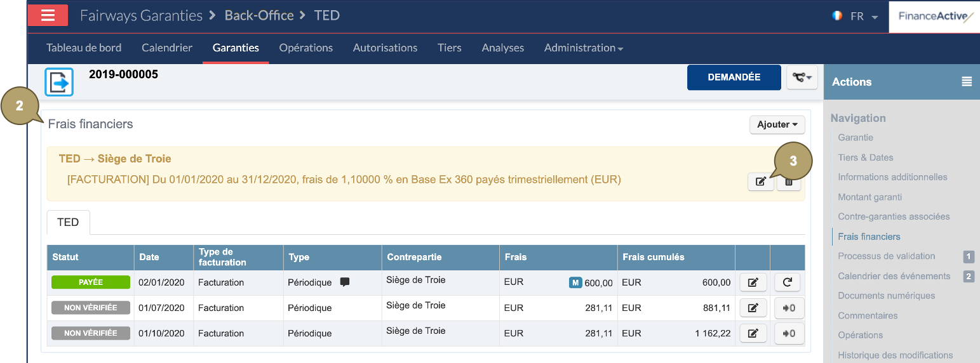Edit the 02/01/2020 fee row
The height and width of the screenshot is (363, 980).
753,282
